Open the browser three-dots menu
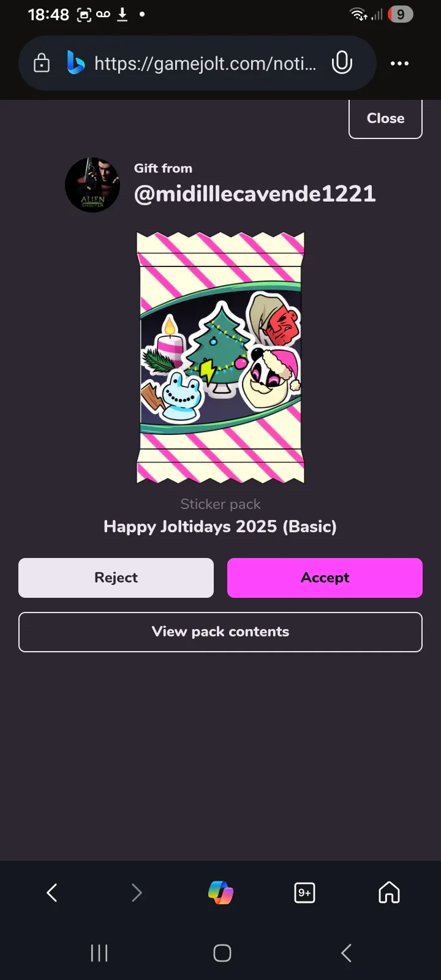 [399, 63]
